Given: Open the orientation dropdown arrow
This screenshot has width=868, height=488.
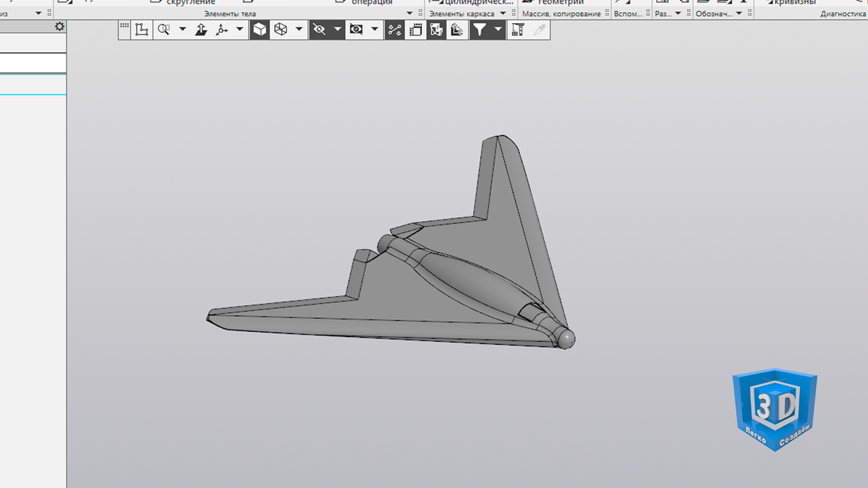Looking at the screenshot, I should click(298, 30).
